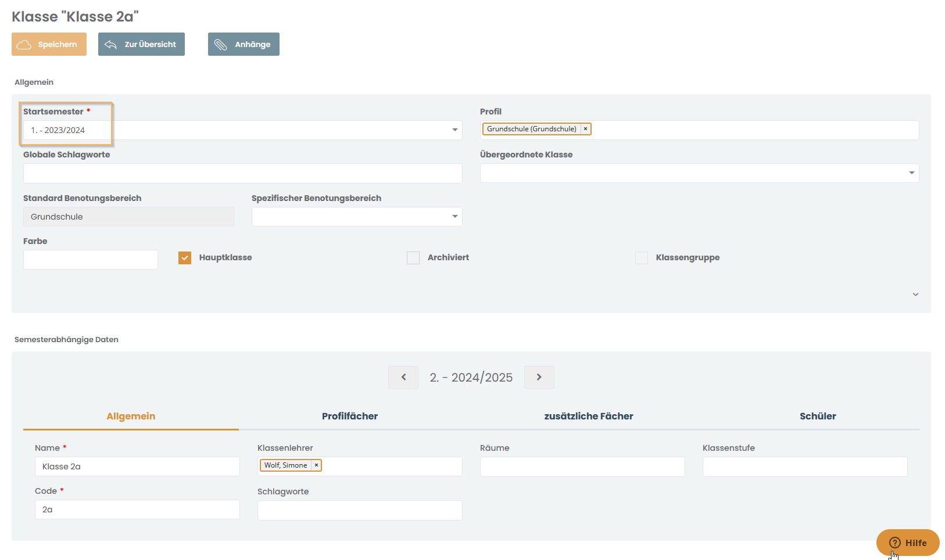945x560 pixels.
Task: Click the Schlagworte input field
Action: tap(360, 510)
